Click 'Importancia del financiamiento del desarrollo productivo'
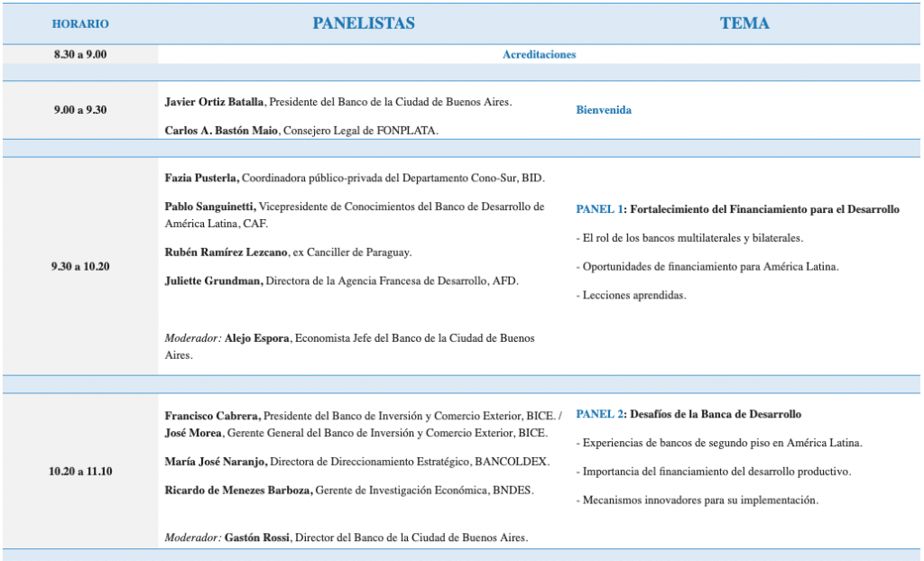Screen dimensions: 924x561 click(x=714, y=472)
